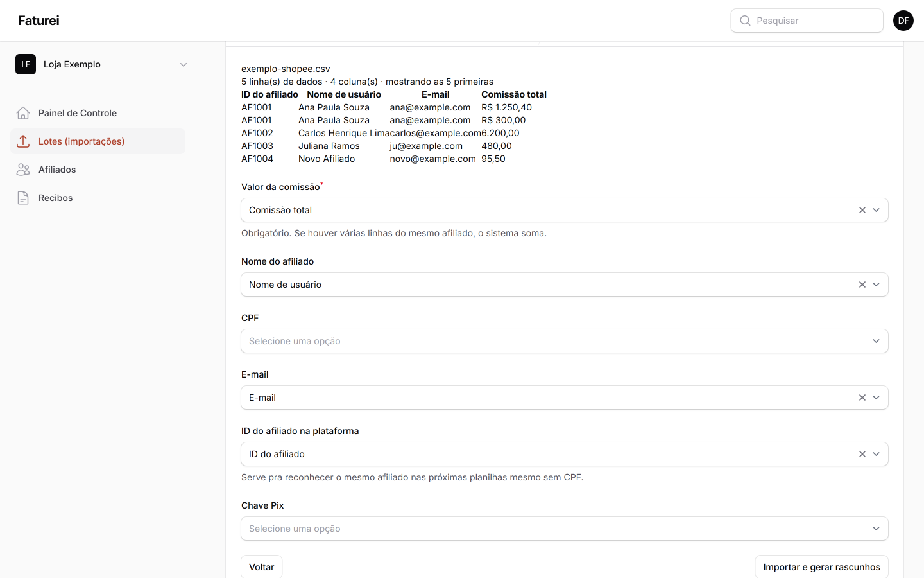Clear the Comissão total selection
Viewport: 924px width, 578px height.
(862, 210)
